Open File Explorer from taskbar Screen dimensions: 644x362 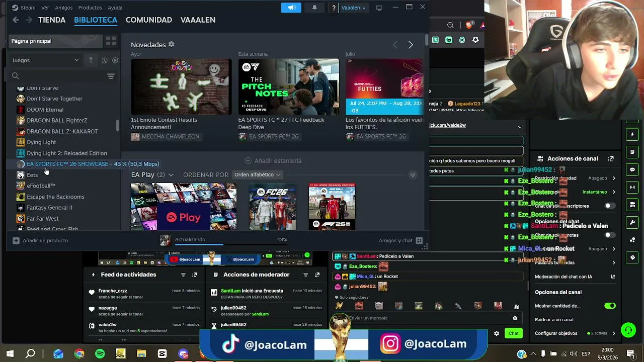(141, 354)
